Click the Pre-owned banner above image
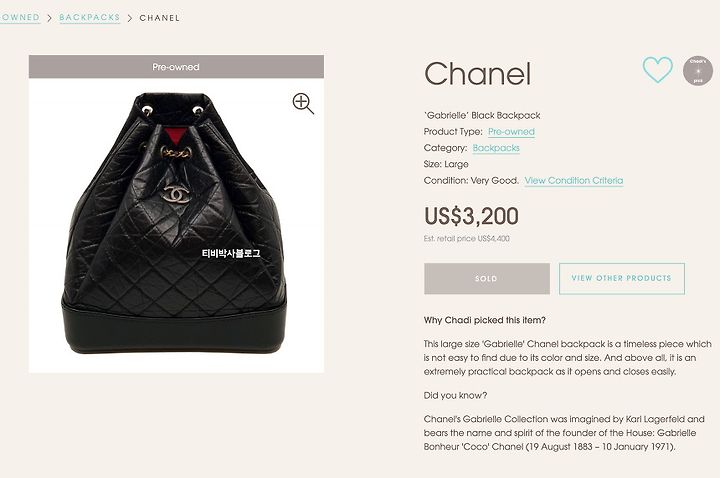 [x=176, y=67]
